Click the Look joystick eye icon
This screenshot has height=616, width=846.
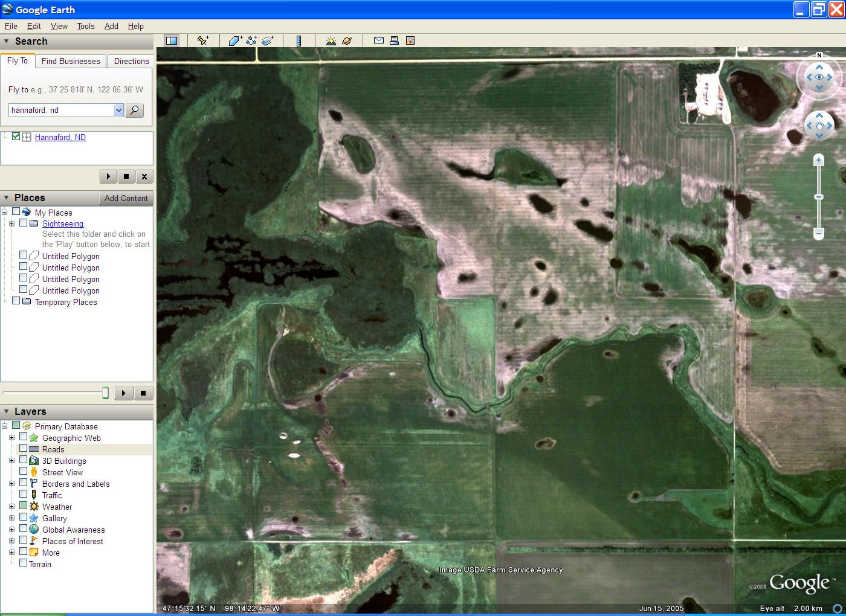819,77
